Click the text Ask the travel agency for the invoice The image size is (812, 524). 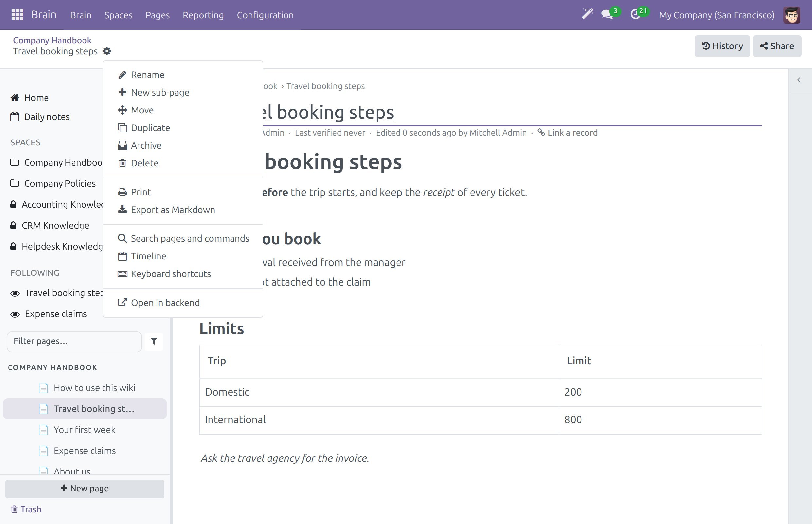pyautogui.click(x=285, y=458)
